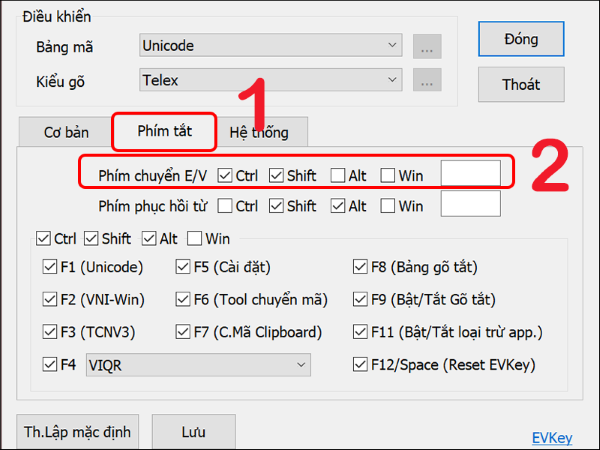Click the Lưu button
The image size is (600, 450).
(193, 432)
